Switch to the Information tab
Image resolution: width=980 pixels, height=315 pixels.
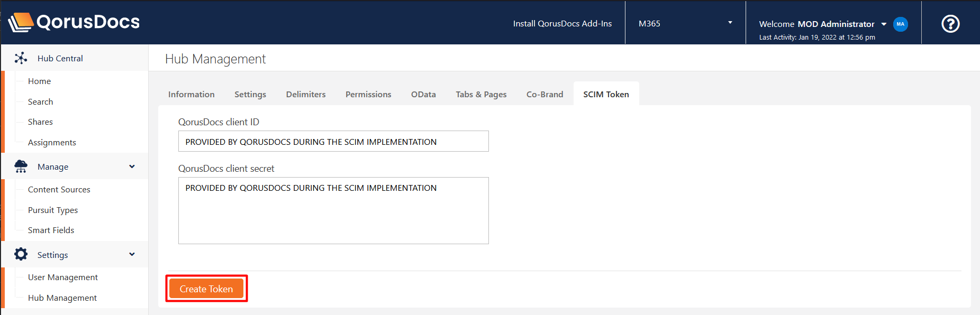(x=191, y=94)
